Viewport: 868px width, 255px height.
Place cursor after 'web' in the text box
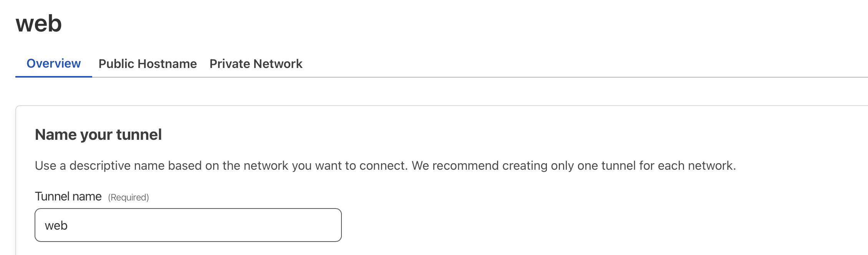pos(68,225)
